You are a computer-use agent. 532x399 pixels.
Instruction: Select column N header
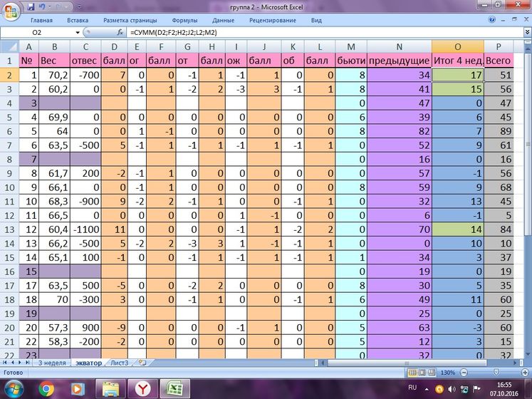[400, 46]
